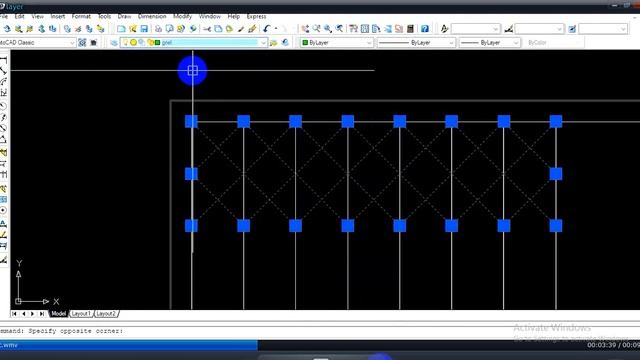Expand the text style dropdown

(x=496, y=29)
